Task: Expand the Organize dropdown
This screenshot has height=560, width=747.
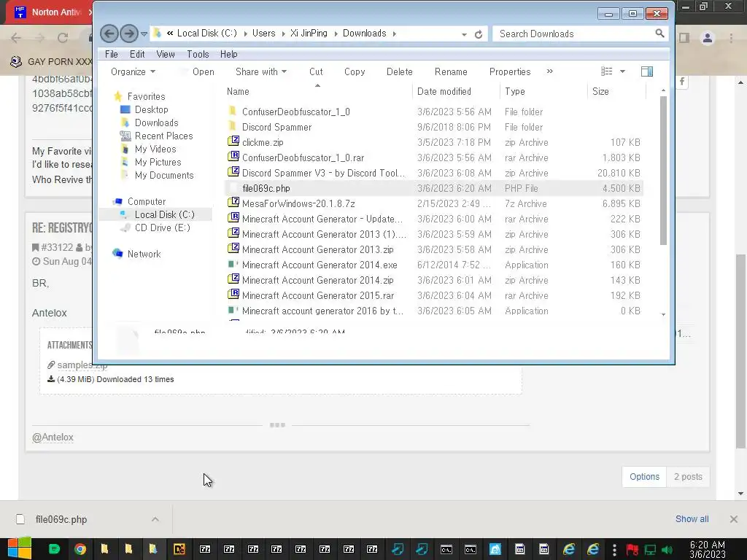Action: [133, 72]
